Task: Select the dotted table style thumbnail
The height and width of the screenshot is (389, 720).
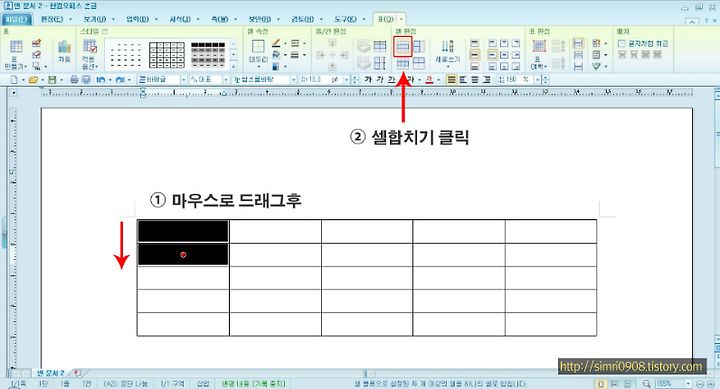Action: [125, 55]
